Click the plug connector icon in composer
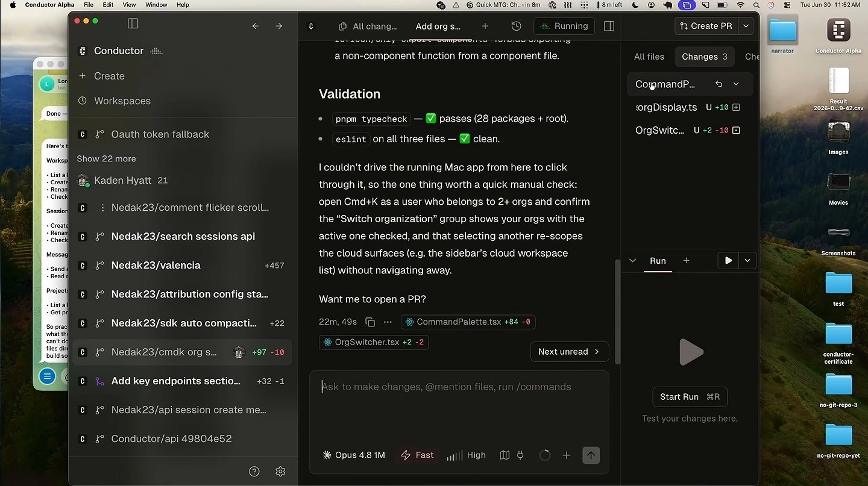 [x=520, y=455]
